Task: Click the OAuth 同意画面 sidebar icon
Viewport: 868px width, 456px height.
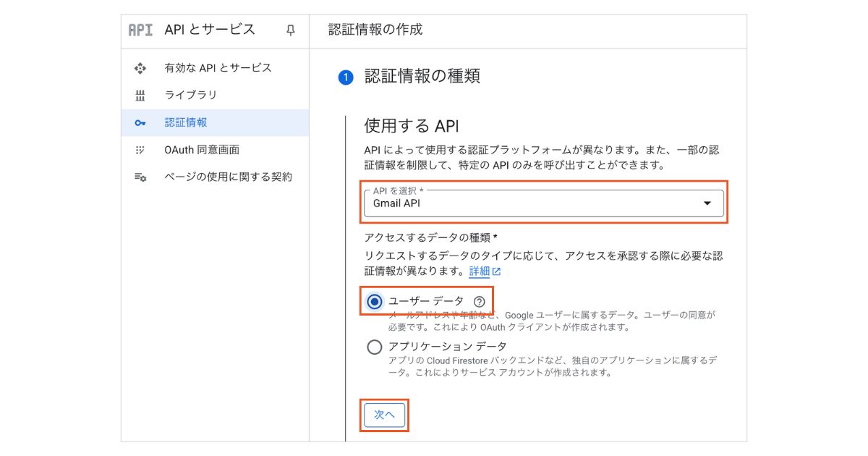Action: point(140,150)
